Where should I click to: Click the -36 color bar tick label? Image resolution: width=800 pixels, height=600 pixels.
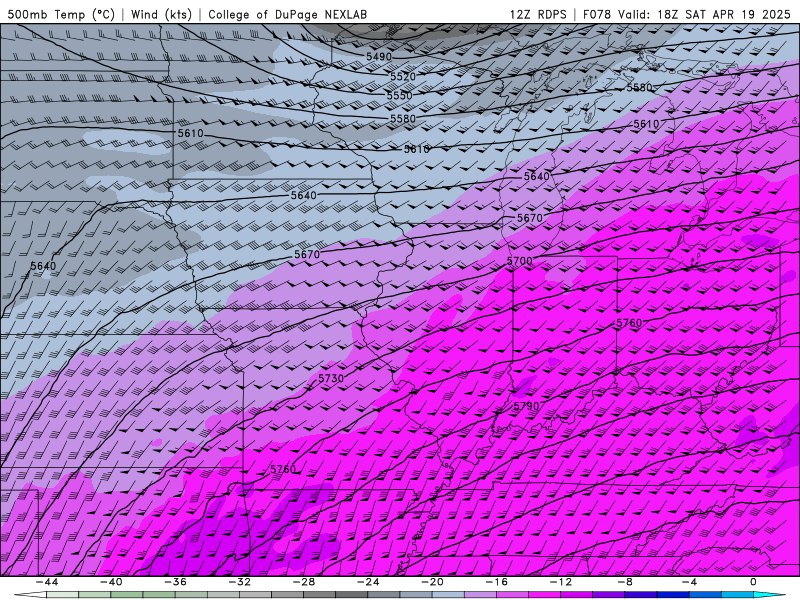click(176, 582)
